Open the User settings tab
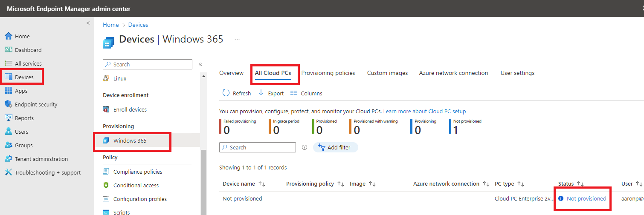 [x=517, y=73]
